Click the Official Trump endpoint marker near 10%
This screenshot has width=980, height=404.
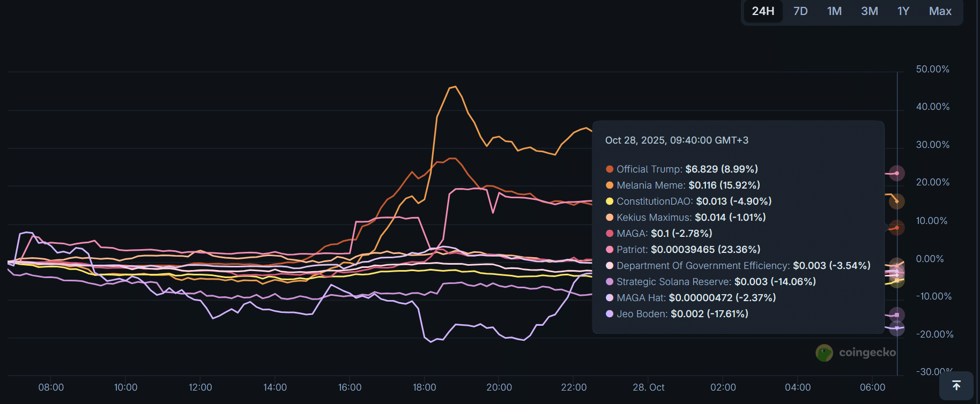[x=897, y=228]
